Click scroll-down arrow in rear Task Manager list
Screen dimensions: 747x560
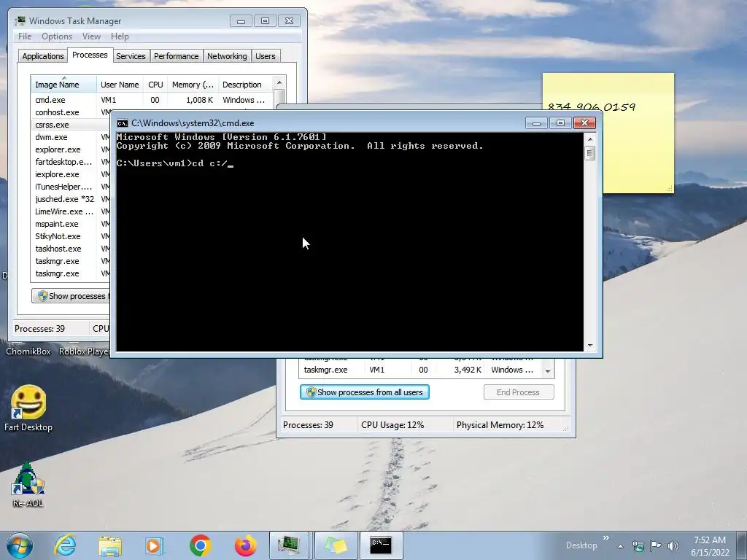[x=549, y=371]
